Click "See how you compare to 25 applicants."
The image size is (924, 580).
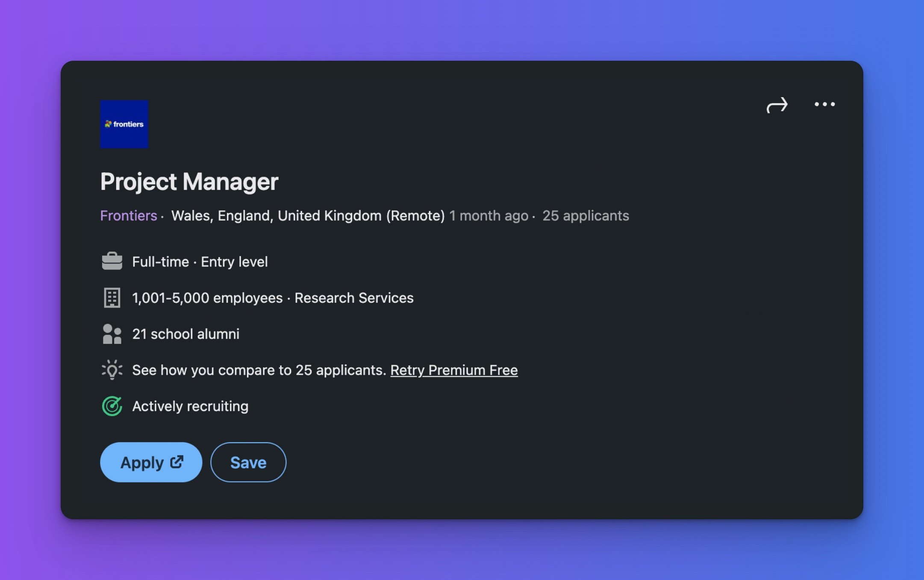(x=259, y=370)
